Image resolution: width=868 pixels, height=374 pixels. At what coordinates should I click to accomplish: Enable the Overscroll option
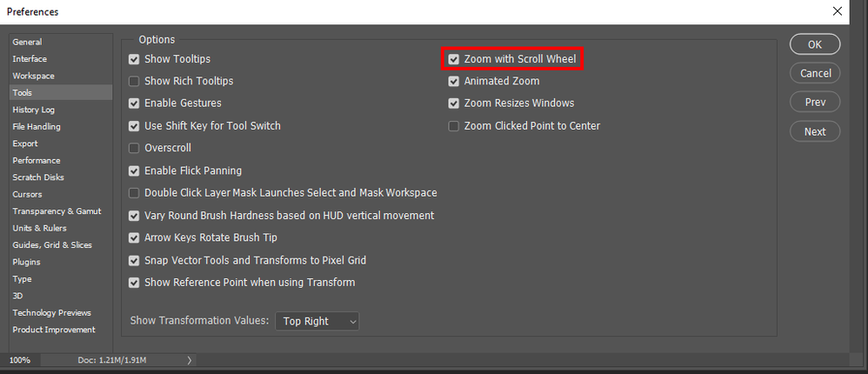click(x=134, y=148)
